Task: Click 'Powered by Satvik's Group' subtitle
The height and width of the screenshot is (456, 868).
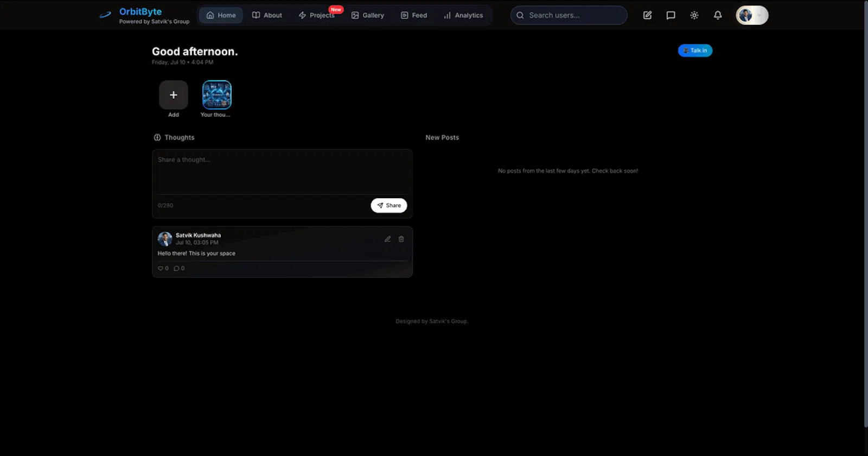Action: point(154,22)
